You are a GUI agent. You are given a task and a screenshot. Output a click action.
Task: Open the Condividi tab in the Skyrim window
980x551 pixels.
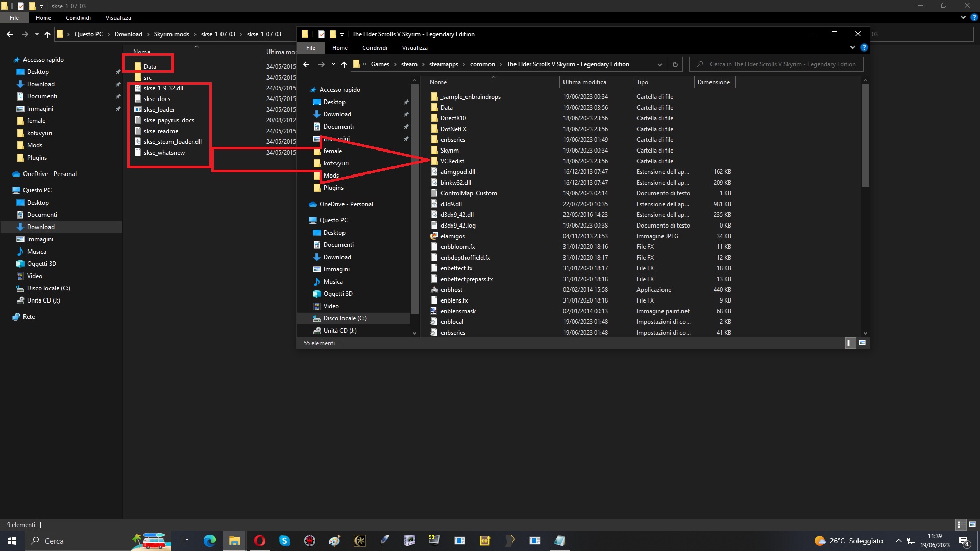(x=375, y=48)
